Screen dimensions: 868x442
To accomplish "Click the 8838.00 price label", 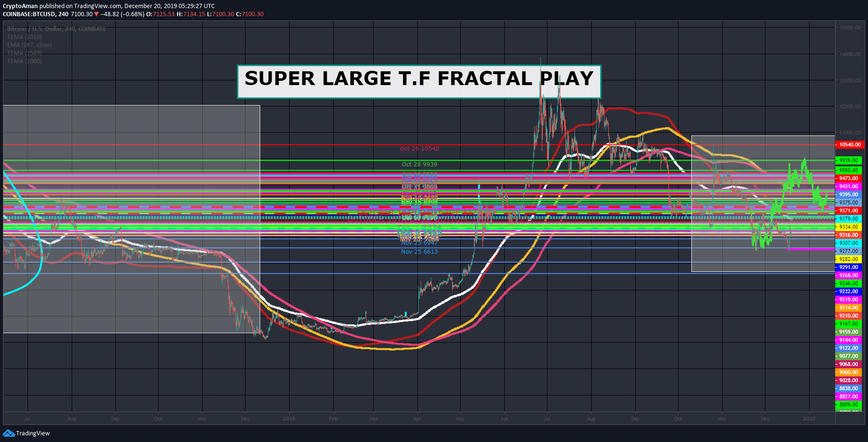I will pos(849,388).
